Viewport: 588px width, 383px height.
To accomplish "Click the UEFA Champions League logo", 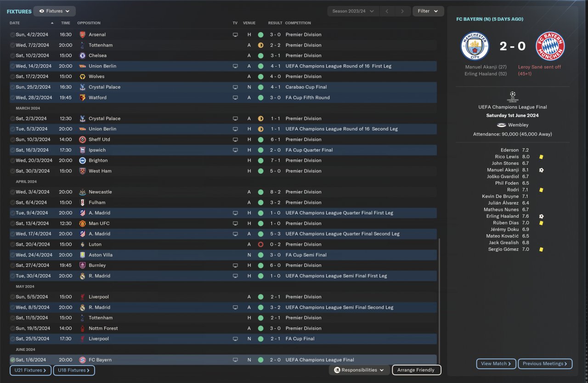I will (x=513, y=97).
